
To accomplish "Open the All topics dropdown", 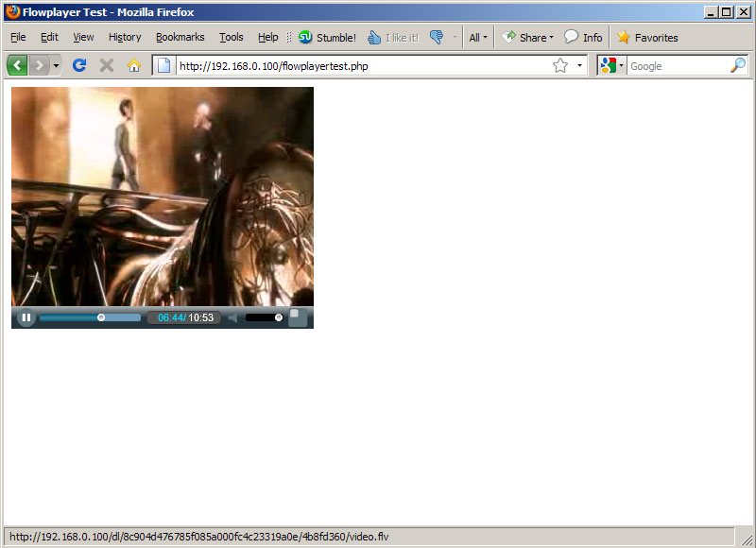I will pos(478,38).
